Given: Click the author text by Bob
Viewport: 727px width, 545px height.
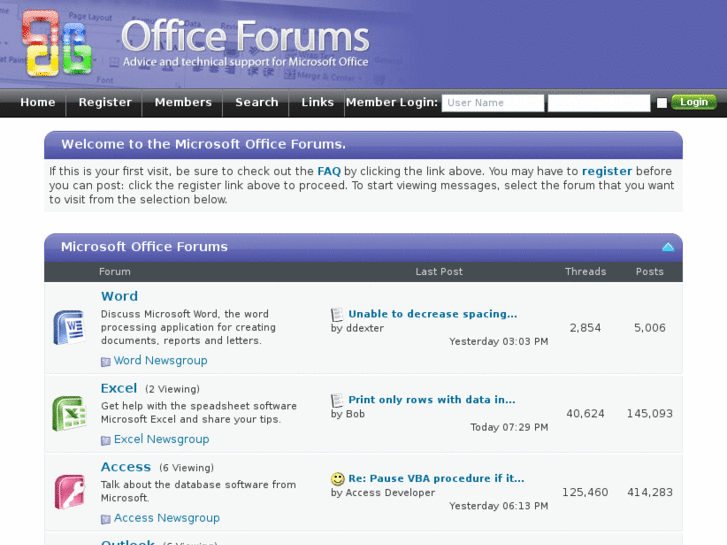Looking at the screenshot, I should click(x=348, y=414).
